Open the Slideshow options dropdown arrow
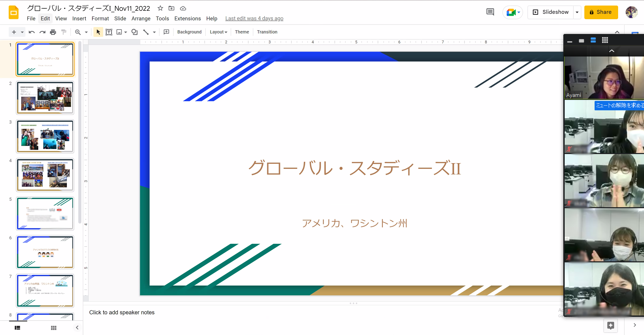The width and height of the screenshot is (644, 335). [577, 12]
